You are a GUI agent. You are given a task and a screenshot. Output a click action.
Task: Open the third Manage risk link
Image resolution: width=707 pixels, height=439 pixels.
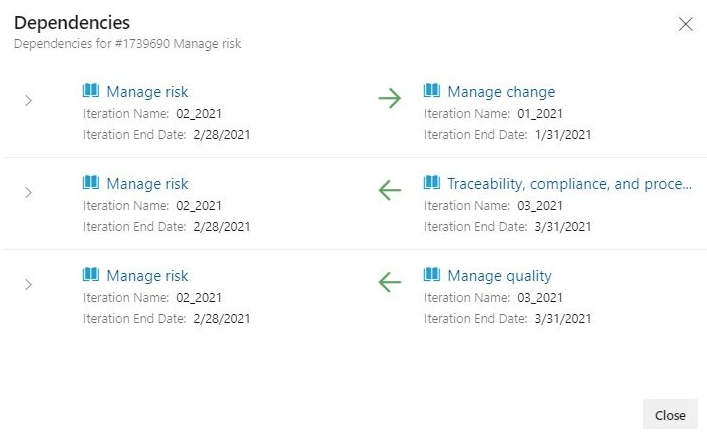point(147,276)
